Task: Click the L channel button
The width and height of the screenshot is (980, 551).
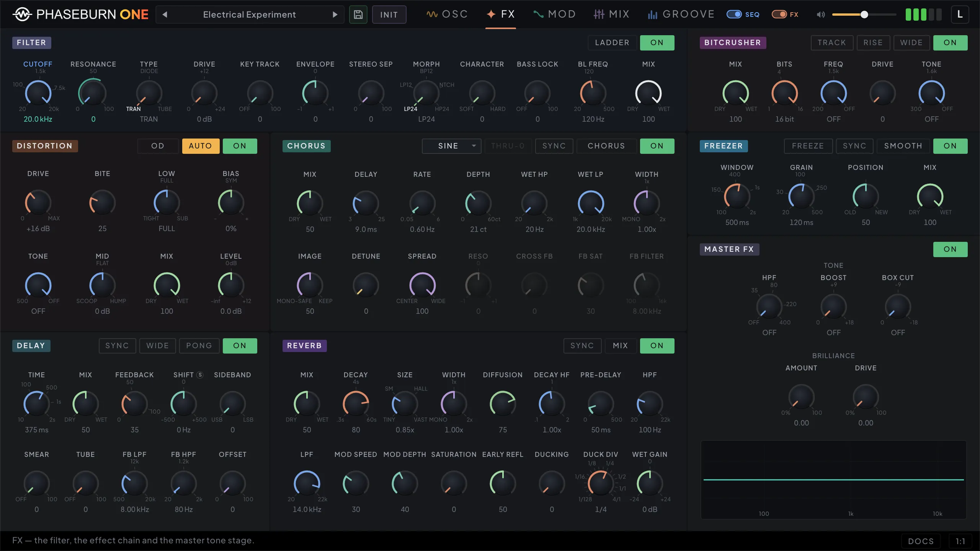Action: (x=960, y=15)
